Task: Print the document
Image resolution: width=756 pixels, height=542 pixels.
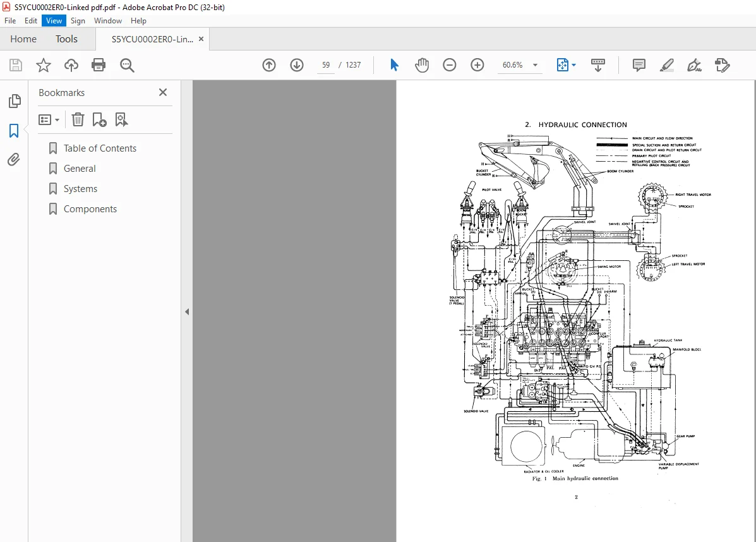Action: tap(99, 65)
